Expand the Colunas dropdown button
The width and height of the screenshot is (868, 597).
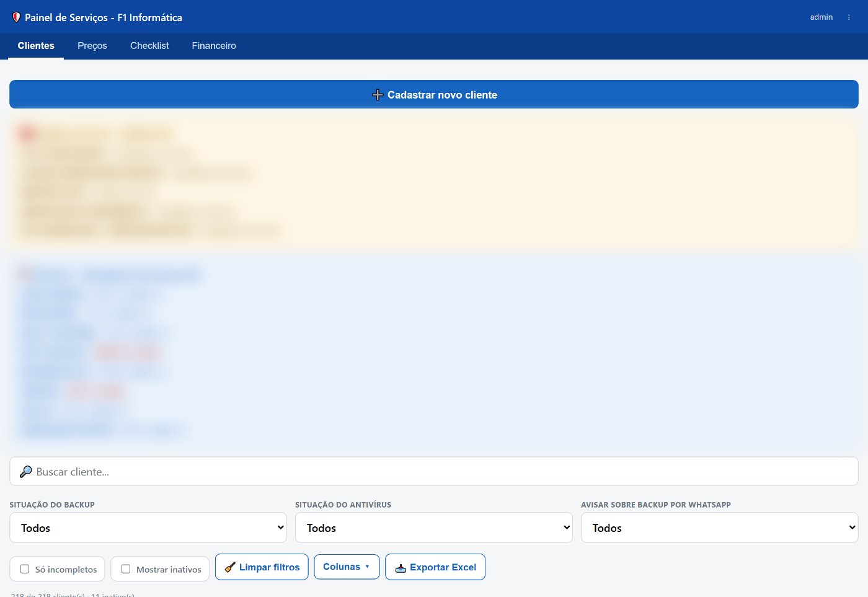click(347, 567)
